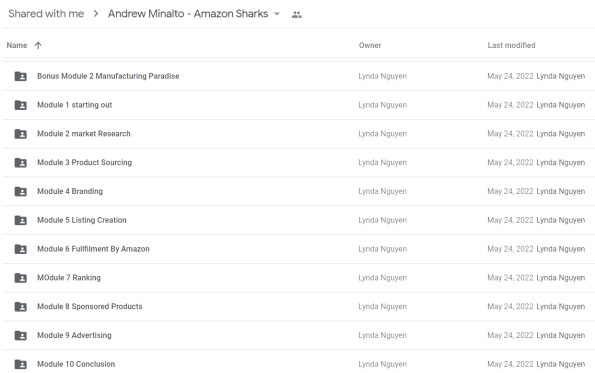Image resolution: width=595 pixels, height=373 pixels.
Task: Click the Bonus Module 2 folder icon
Action: pyautogui.click(x=20, y=76)
